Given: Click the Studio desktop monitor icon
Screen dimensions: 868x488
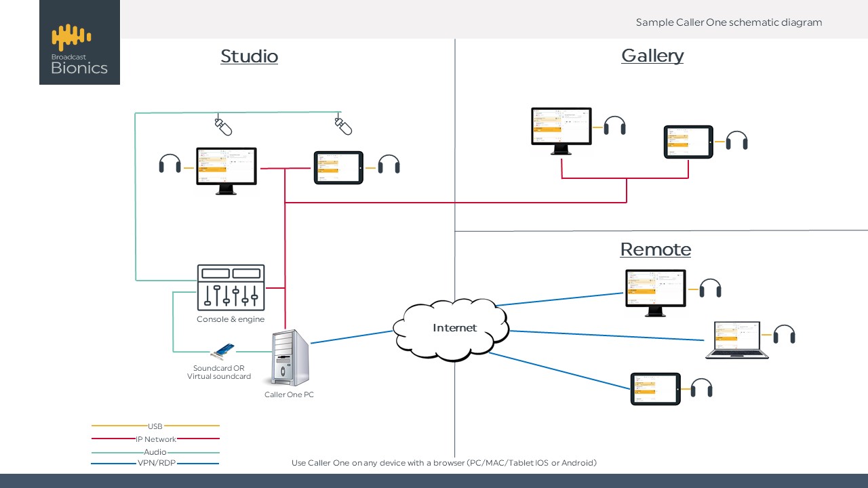Looking at the screenshot, I should tap(226, 171).
